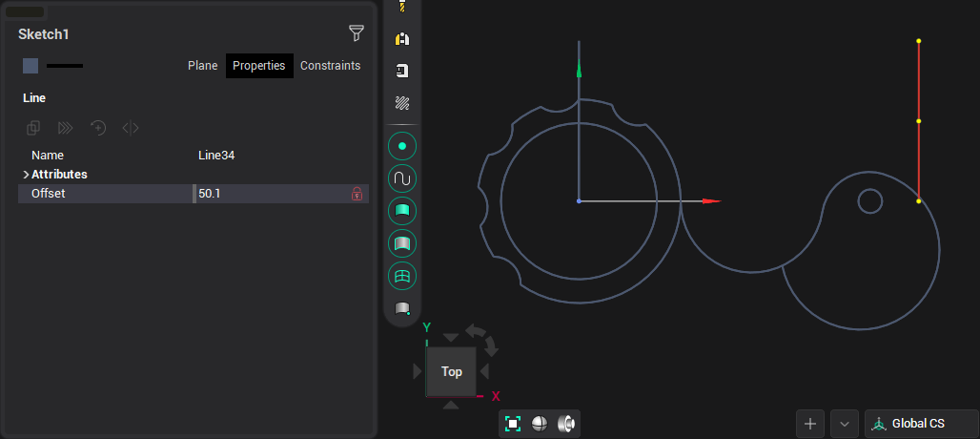Screen dimensions: 980x439
Task: Switch to the Constraints tab
Action: click(330, 66)
